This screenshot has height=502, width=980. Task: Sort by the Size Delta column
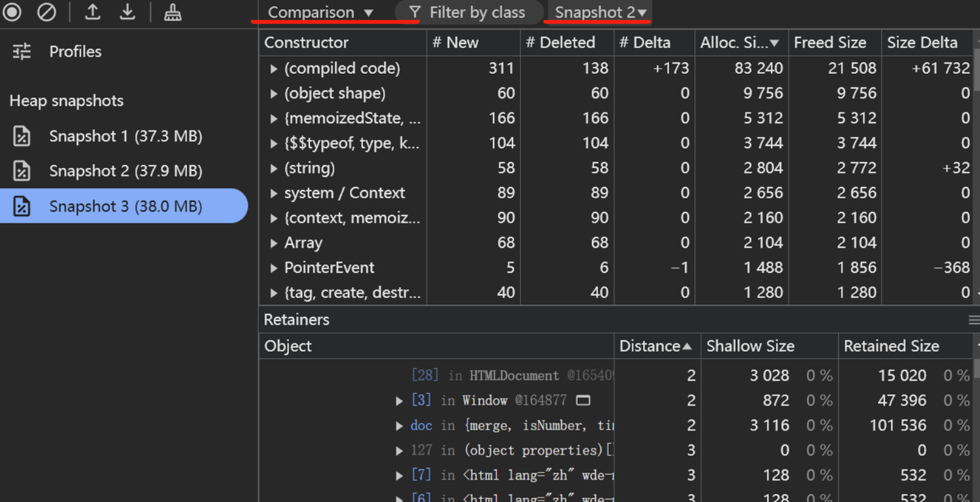(926, 42)
